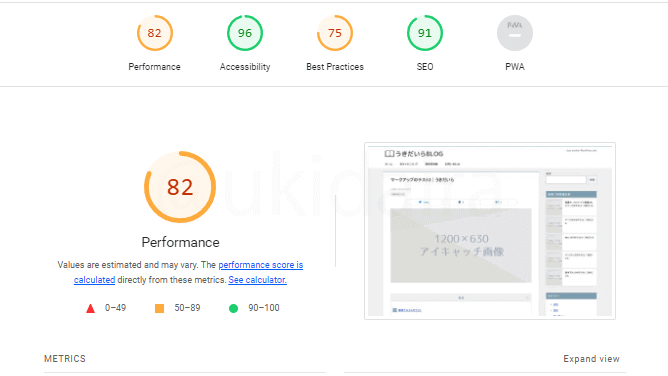Click the METRICS section heading
This screenshot has width=668, height=376.
click(x=65, y=359)
